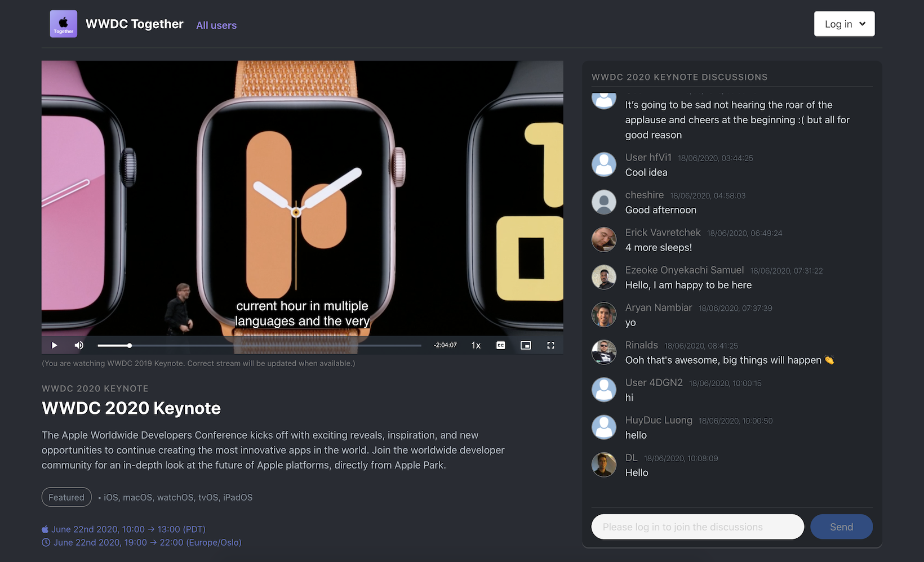Click the message '4 more sleeps!'
Image resolution: width=924 pixels, height=562 pixels.
pyautogui.click(x=659, y=248)
